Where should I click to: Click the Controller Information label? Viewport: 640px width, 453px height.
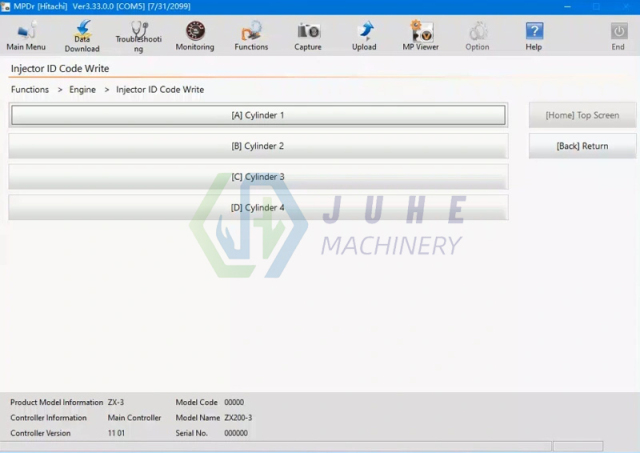(x=49, y=417)
